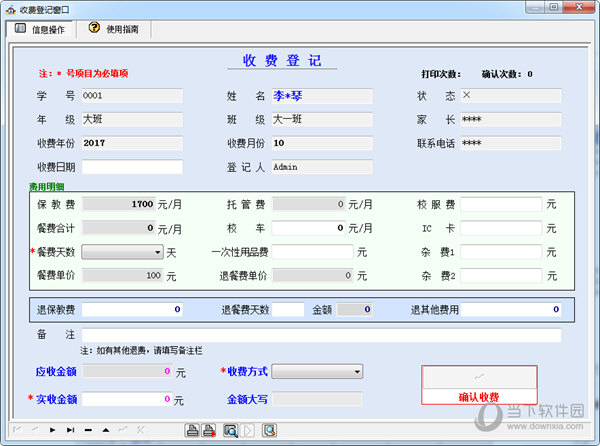Click the question mark help icon
Viewport: 600px width, 446px height.
pos(94,28)
